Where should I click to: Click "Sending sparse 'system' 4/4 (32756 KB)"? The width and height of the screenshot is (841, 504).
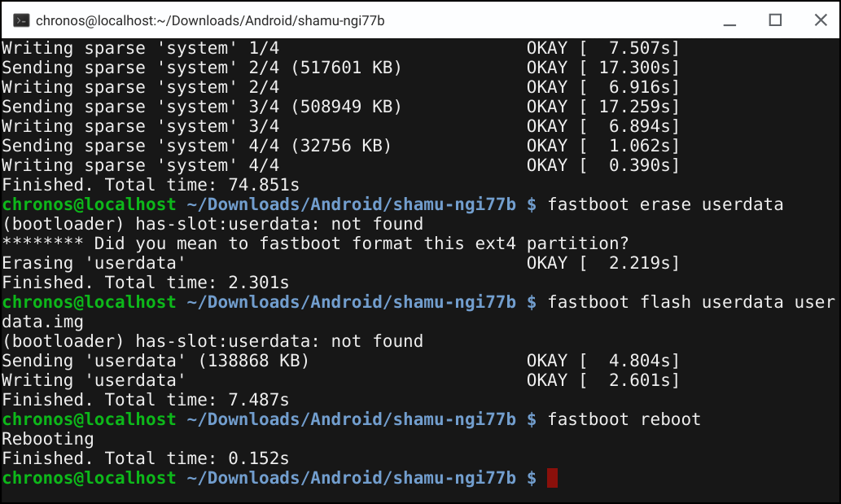click(196, 146)
